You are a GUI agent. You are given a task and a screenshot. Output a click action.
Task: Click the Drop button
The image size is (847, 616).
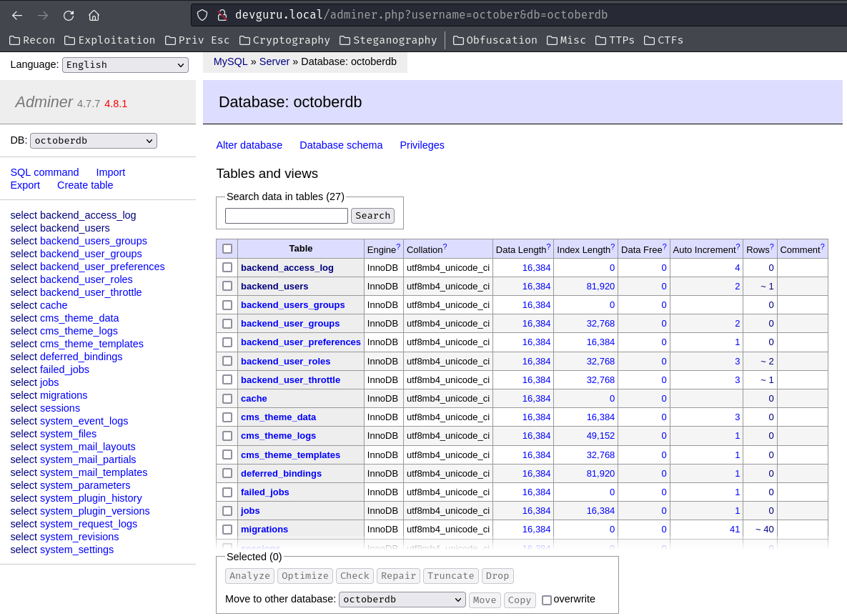(497, 576)
